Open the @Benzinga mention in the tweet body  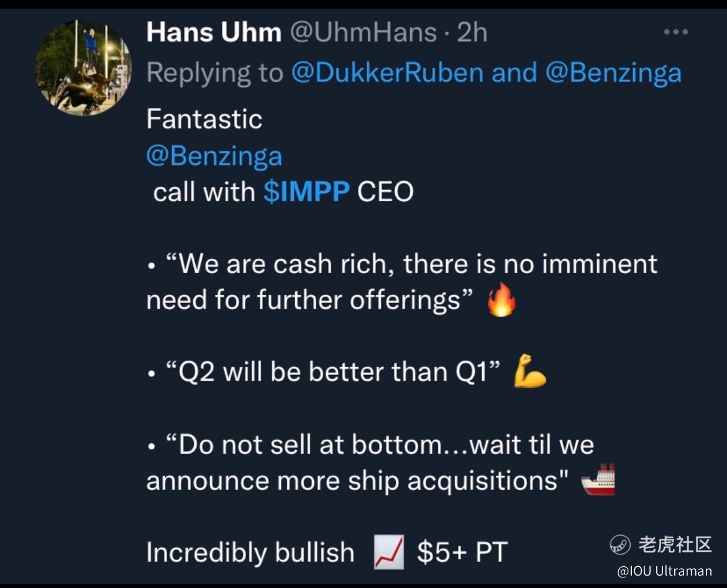pyautogui.click(x=214, y=156)
